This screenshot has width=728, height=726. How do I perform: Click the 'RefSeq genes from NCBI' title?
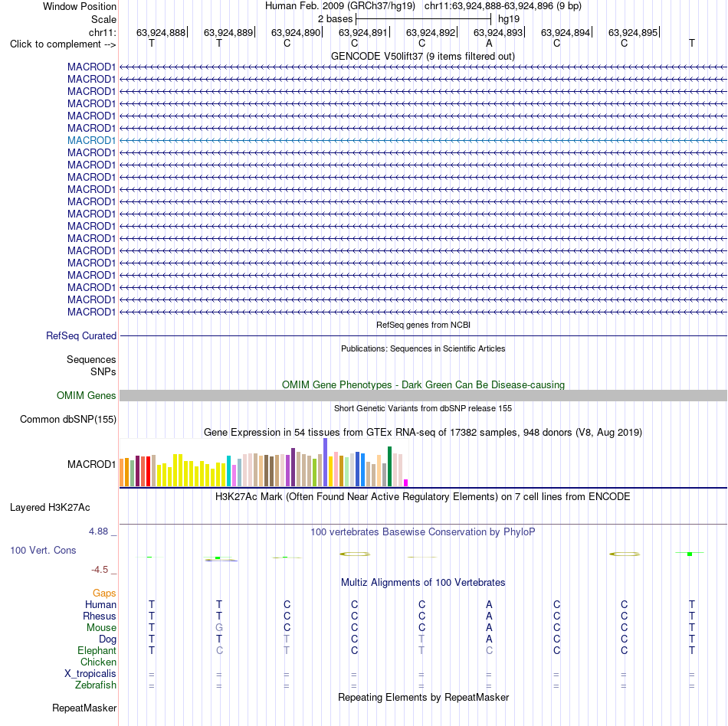coord(424,325)
